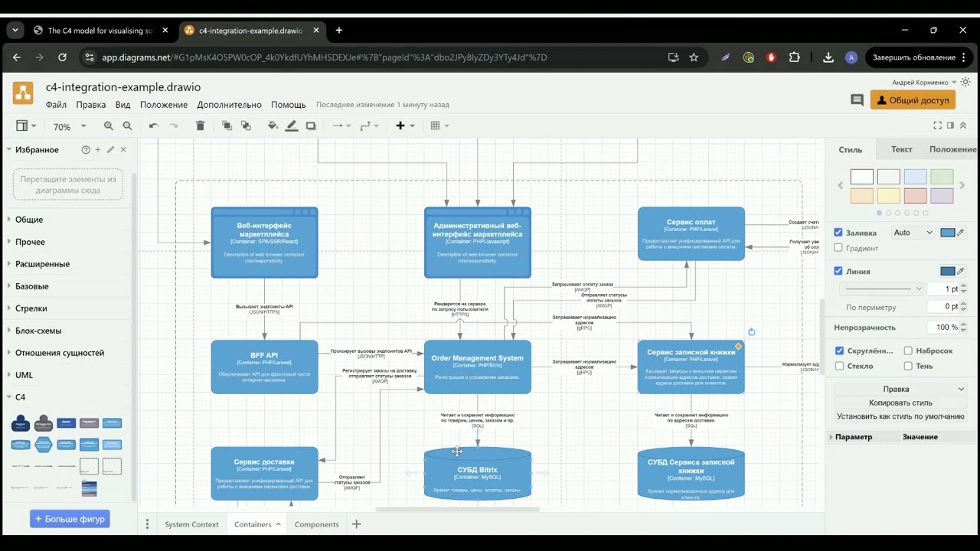This screenshot has height=551, width=980.
Task: Enable the Градиент checkbox
Action: (838, 248)
